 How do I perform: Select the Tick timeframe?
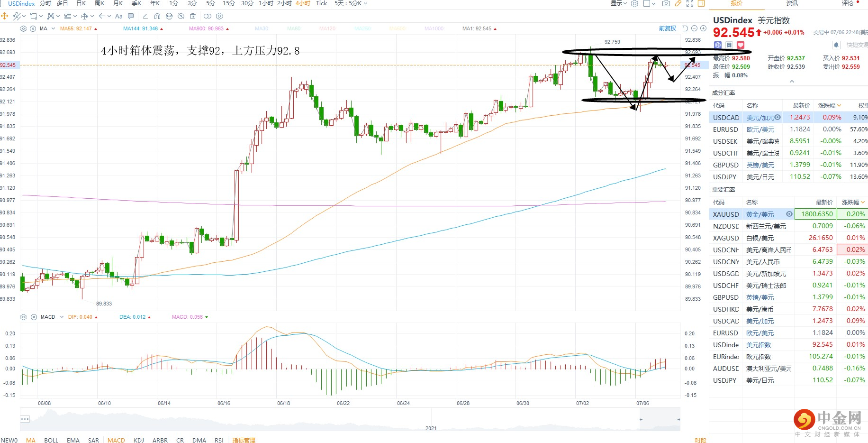point(321,3)
